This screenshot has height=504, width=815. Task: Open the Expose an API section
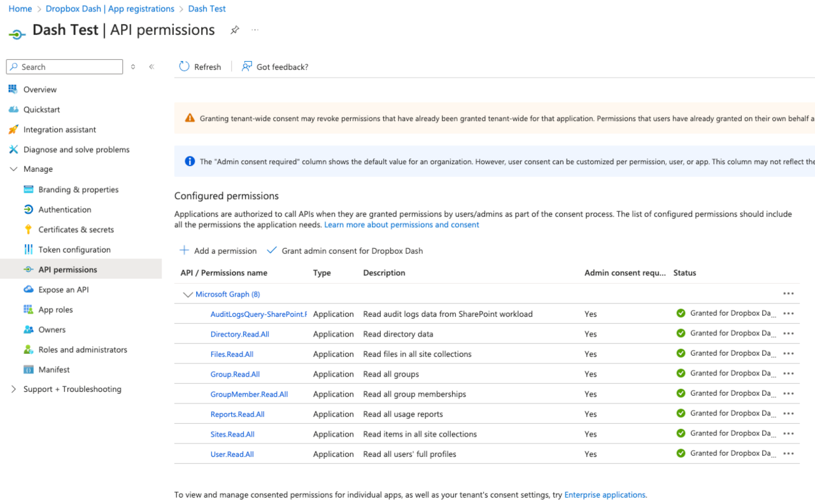(62, 289)
